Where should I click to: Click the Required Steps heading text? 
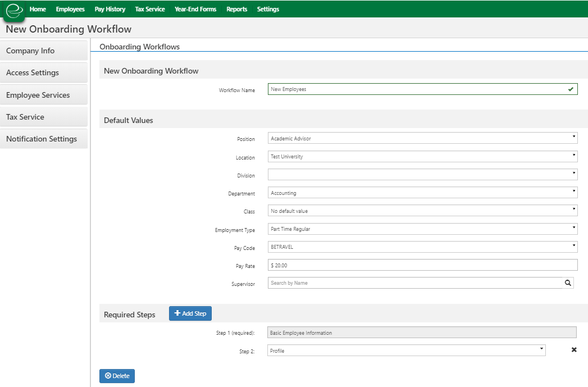point(129,315)
